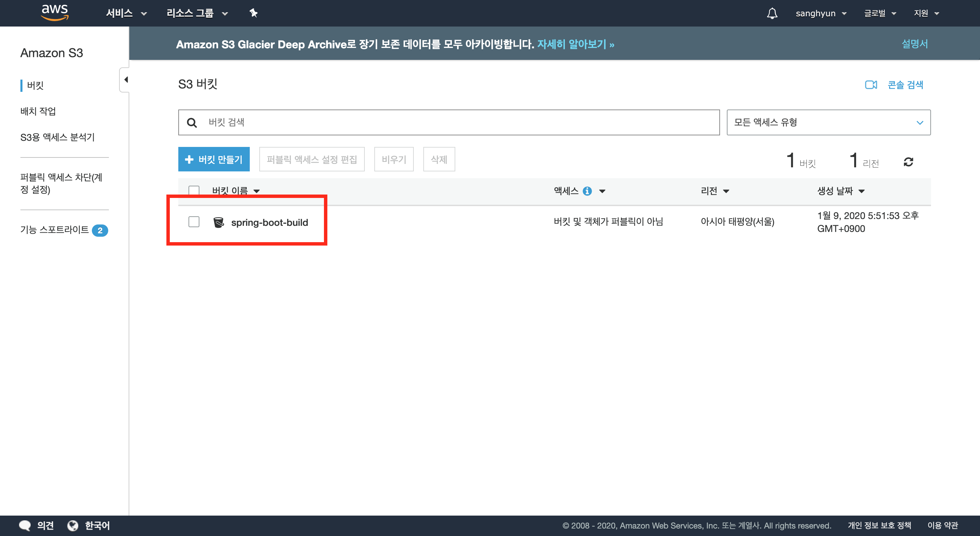Toggle the select-all buckets checkbox
Screen dimensions: 980x536
tap(194, 190)
